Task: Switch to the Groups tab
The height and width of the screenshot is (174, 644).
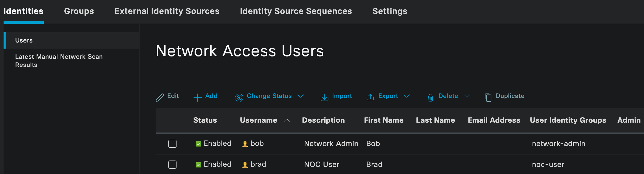Action: pos(79,11)
